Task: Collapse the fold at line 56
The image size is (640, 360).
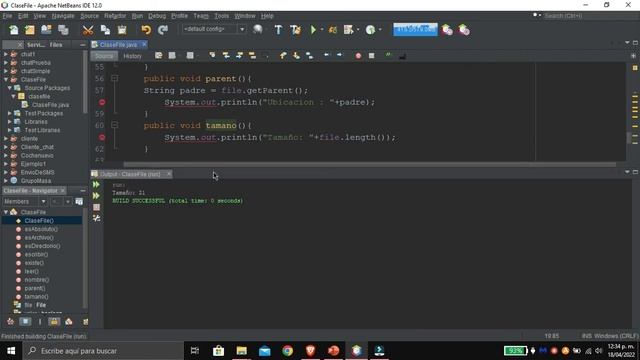Action: 115,78
